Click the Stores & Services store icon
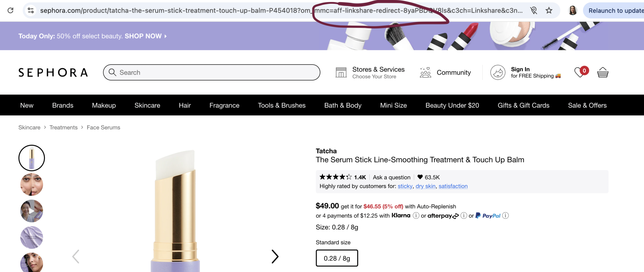The width and height of the screenshot is (644, 272). click(x=341, y=72)
